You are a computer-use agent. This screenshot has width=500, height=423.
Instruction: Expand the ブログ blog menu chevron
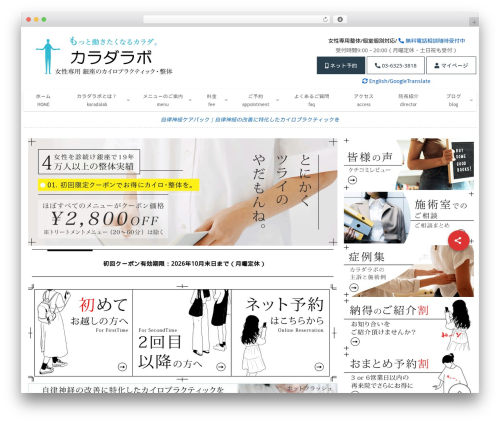(x=471, y=100)
